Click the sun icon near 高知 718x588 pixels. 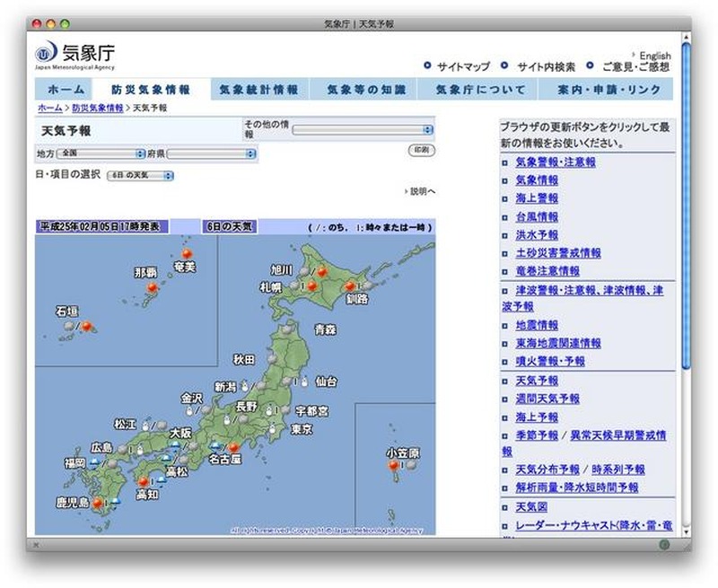[x=141, y=482]
